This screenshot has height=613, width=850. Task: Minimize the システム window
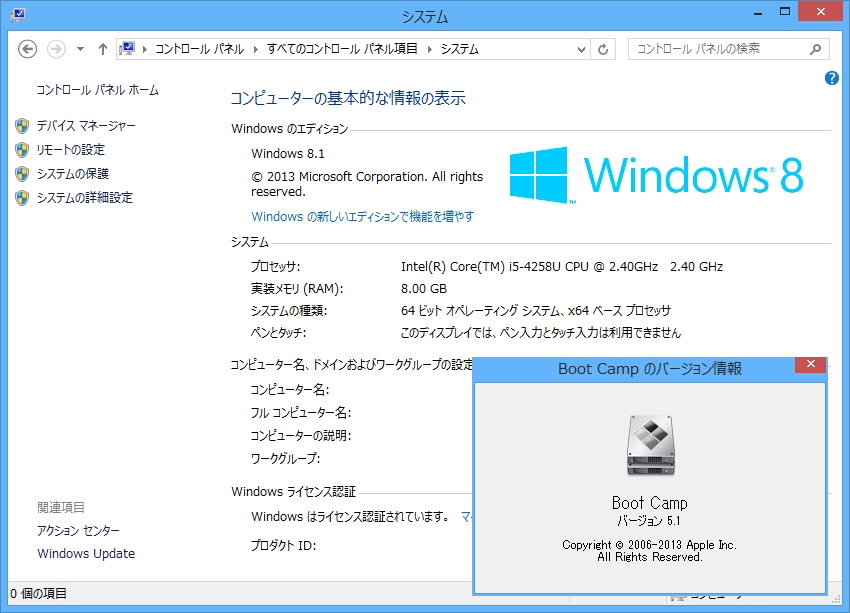pyautogui.click(x=758, y=12)
